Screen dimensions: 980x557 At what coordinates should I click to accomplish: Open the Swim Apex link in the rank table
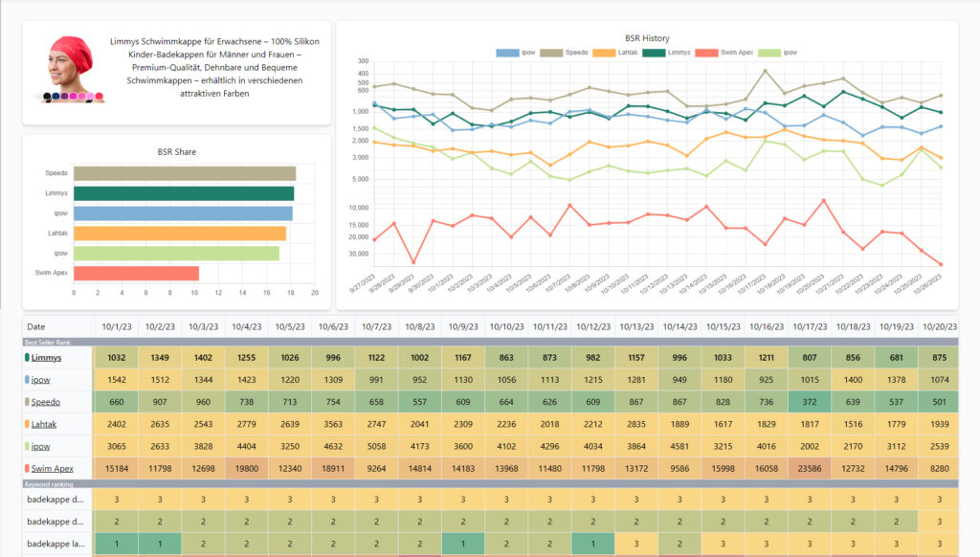53,468
